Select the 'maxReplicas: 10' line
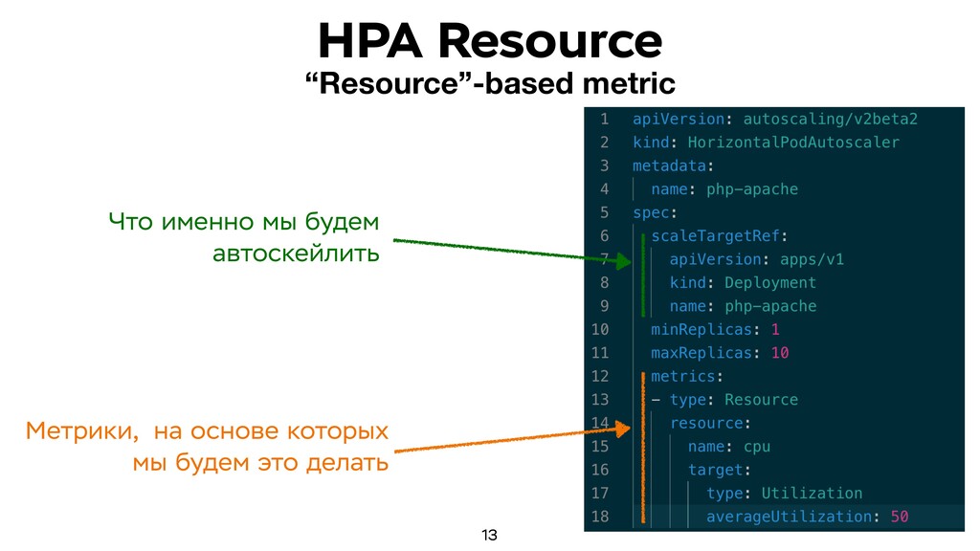Image resolution: width=980 pixels, height=551 pixels. click(x=720, y=353)
